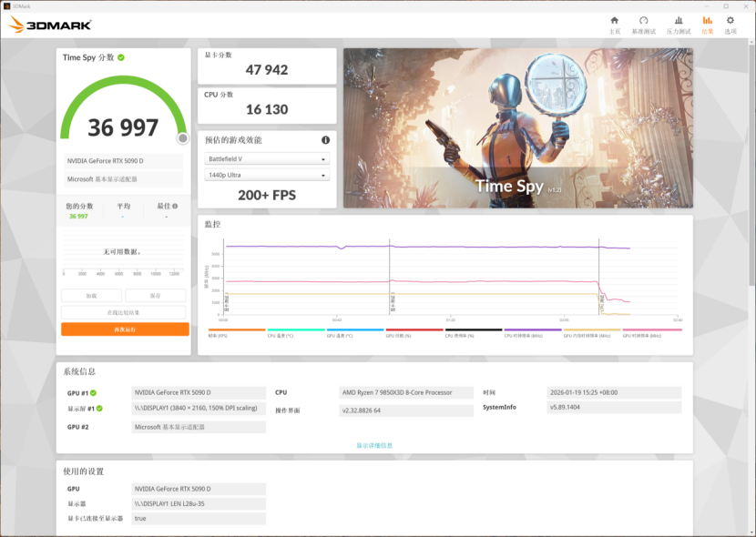Click the green checkmark beside Time Spy 分数
Image resolution: width=756 pixels, height=537 pixels.
click(121, 57)
